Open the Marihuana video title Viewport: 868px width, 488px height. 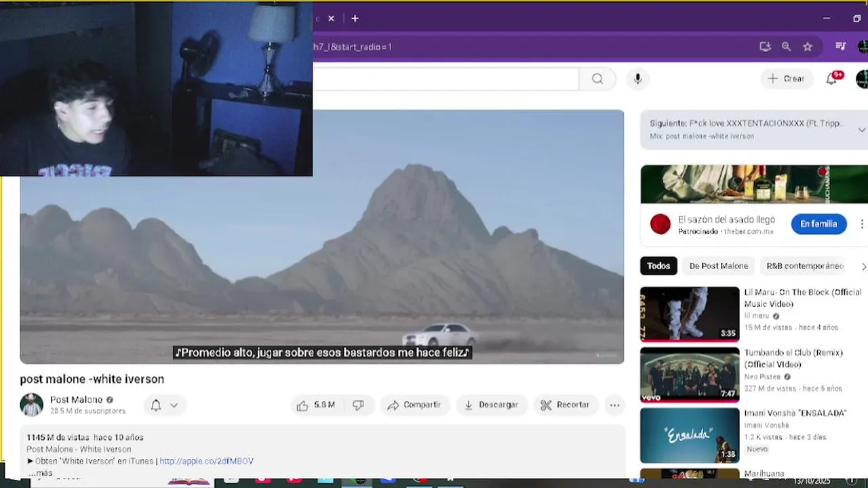(764, 474)
